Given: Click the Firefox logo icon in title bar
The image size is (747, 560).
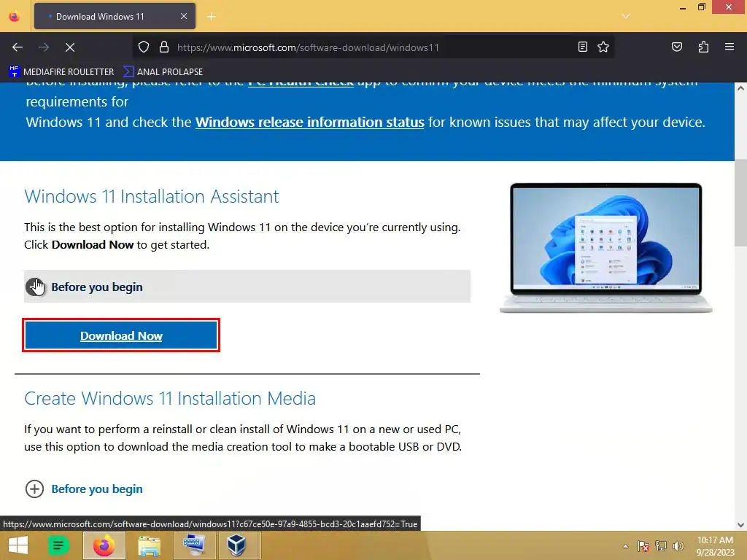Looking at the screenshot, I should click(15, 17).
